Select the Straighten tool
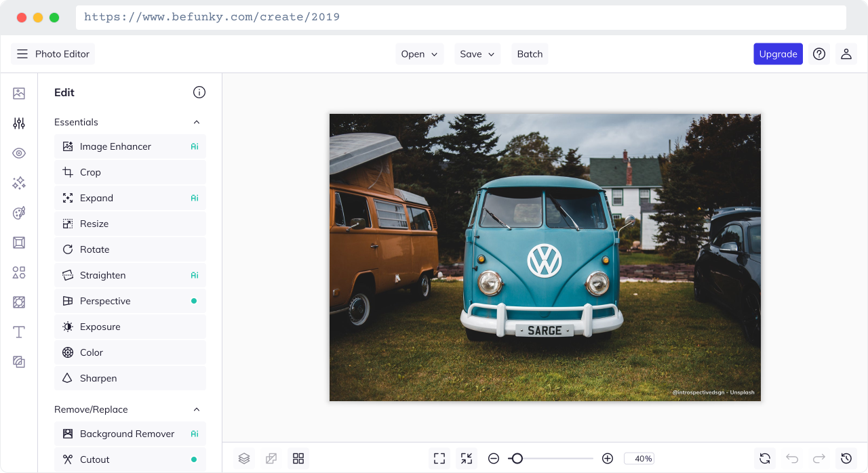868x473 pixels. (130, 275)
